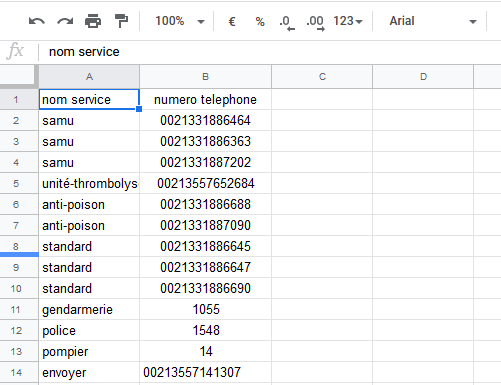Image resolution: width=501 pixels, height=385 pixels.
Task: Select the gendarmerie cell
Action: pos(89,309)
